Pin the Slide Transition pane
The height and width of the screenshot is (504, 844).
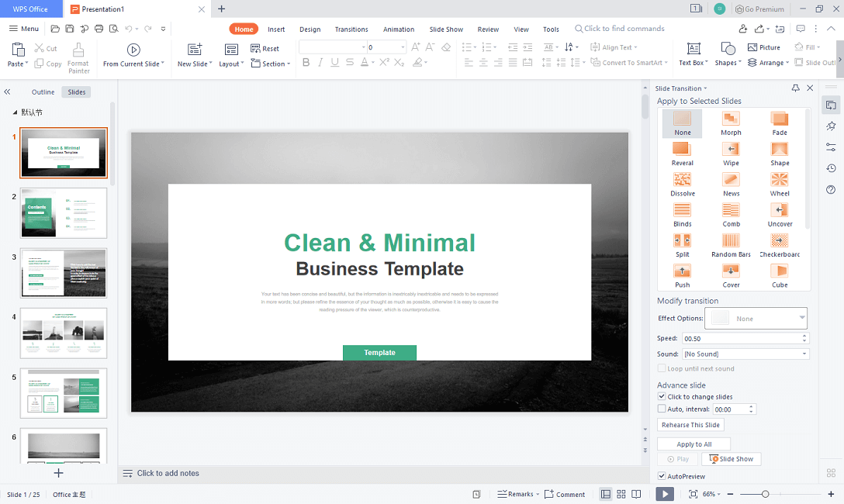coord(796,88)
